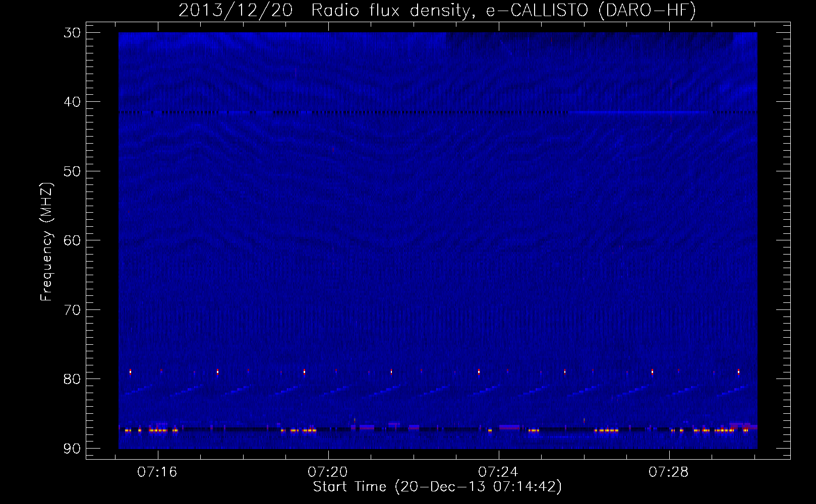The image size is (816, 504).
Task: Click the 'Start Time (20-Dec-13 07:14:42)' axis label
Action: [437, 487]
